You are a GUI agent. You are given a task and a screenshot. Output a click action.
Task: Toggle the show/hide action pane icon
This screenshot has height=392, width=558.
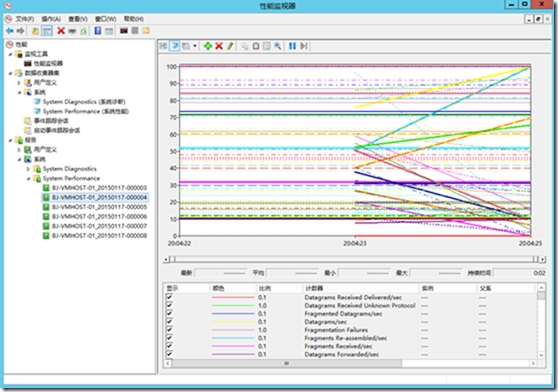tap(109, 31)
